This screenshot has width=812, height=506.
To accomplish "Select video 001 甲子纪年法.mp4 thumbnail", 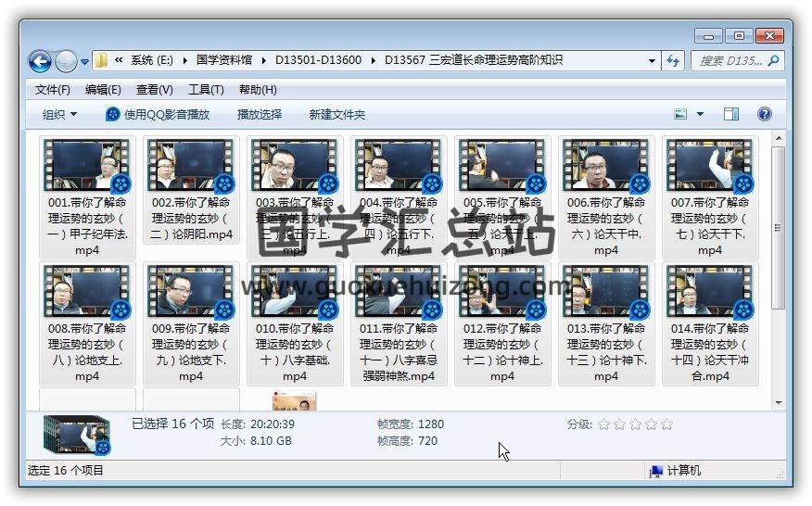I will coord(88,165).
